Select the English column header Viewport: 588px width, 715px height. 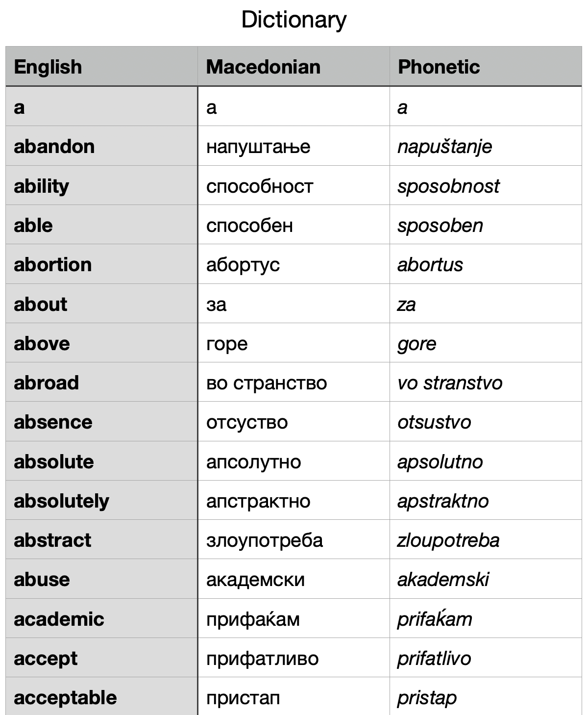tap(48, 67)
